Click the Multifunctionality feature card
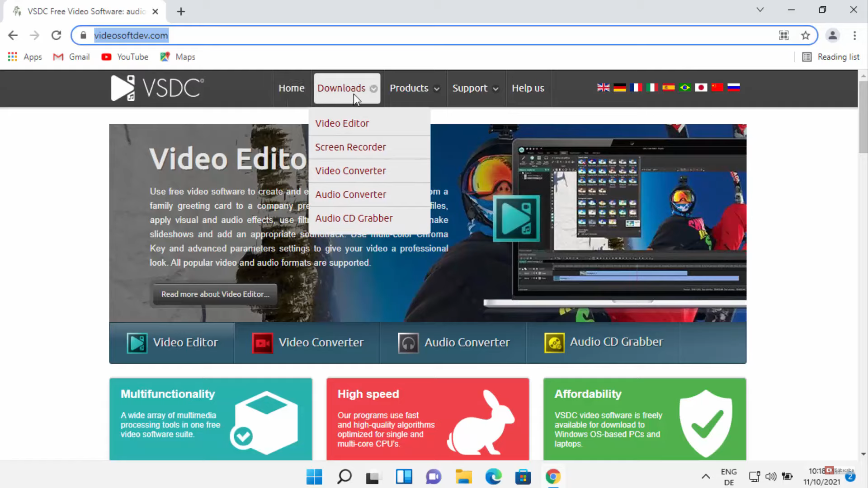 (x=211, y=419)
